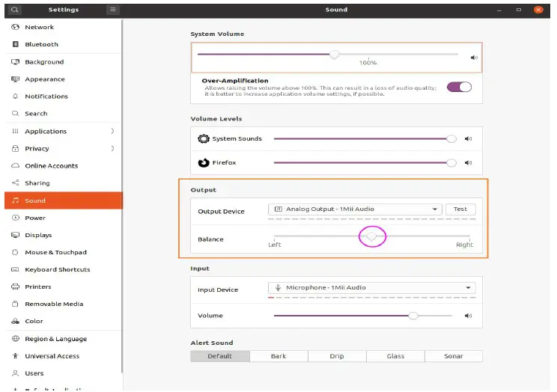Choose the Sonar alert sound button
Image resolution: width=557 pixels, height=392 pixels.
point(453,356)
